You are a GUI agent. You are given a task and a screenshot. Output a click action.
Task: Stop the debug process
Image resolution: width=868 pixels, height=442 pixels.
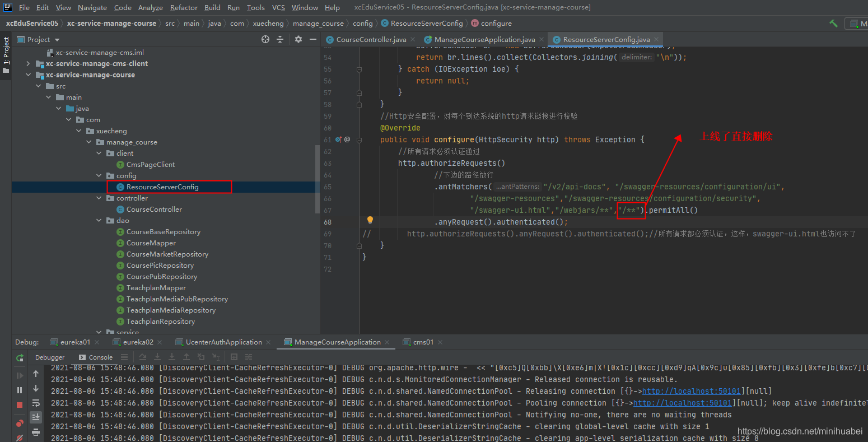(x=20, y=404)
